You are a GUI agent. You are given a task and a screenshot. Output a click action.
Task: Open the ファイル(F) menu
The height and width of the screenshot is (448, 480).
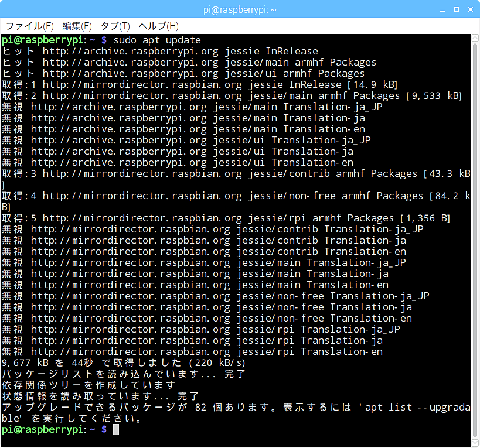point(30,26)
